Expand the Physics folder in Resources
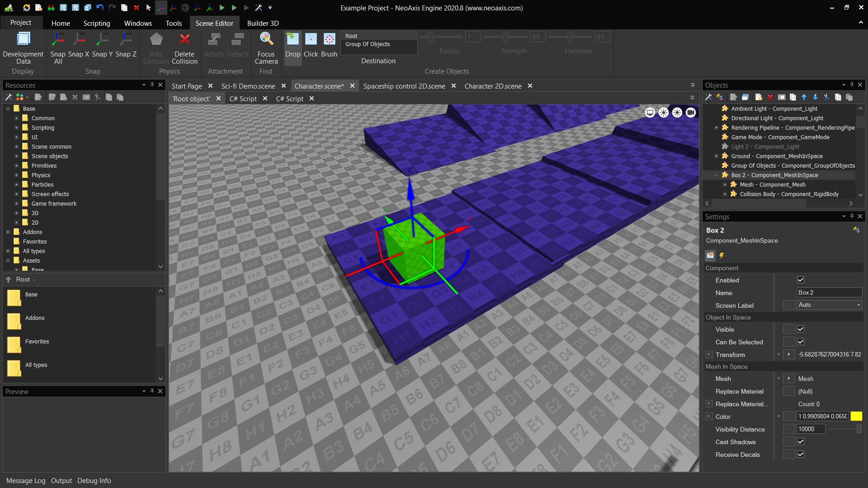 (x=16, y=175)
